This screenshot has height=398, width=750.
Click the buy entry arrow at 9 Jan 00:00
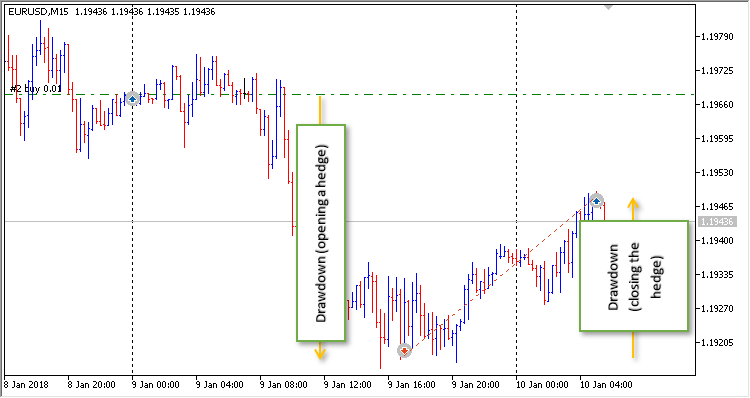[132, 99]
